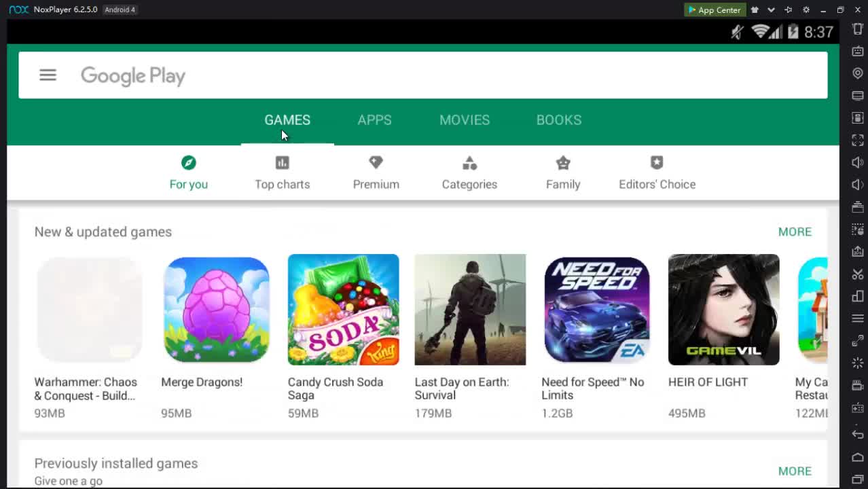Click the My Computer screen icon in sidebar
Viewport: 868px width, 489px height.
coord(858,96)
